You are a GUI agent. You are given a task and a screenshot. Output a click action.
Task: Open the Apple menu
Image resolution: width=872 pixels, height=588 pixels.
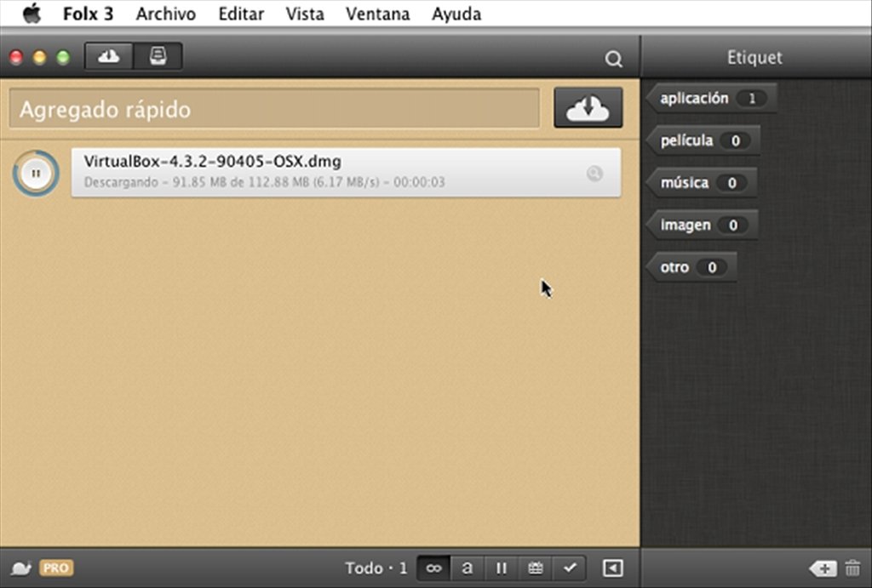32,14
